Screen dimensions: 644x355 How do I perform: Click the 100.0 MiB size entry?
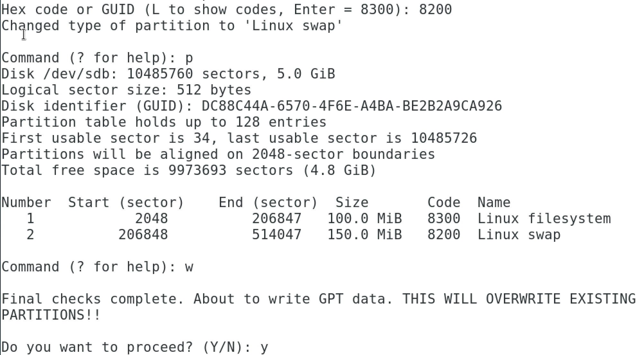click(x=364, y=219)
